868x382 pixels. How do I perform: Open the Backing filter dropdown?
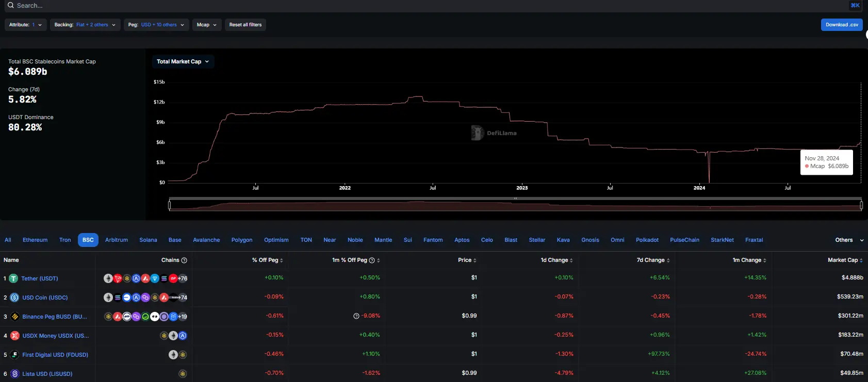coord(85,25)
